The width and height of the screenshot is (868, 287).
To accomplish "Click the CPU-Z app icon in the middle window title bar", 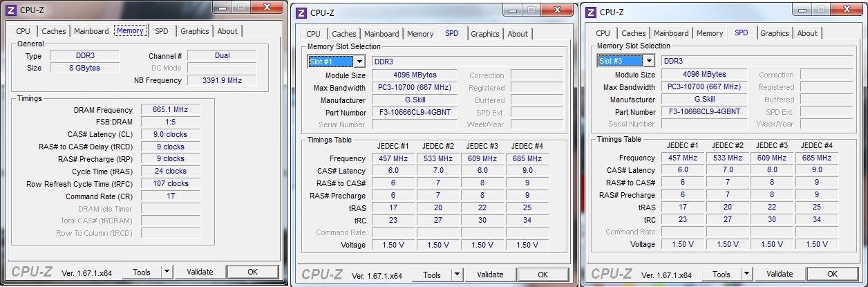I will coord(301,12).
